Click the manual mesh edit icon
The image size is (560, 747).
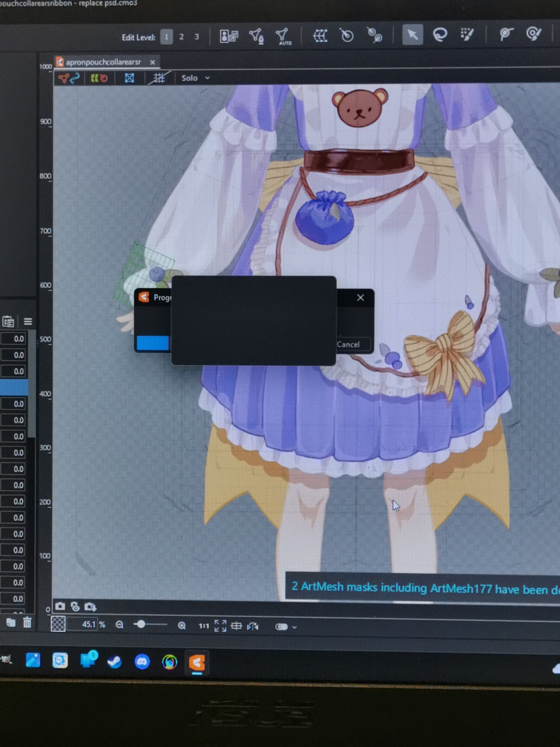point(256,36)
